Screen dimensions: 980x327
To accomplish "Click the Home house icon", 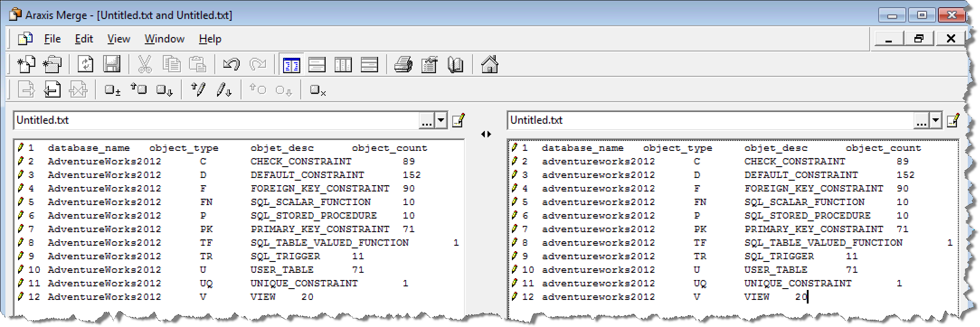I will point(489,64).
